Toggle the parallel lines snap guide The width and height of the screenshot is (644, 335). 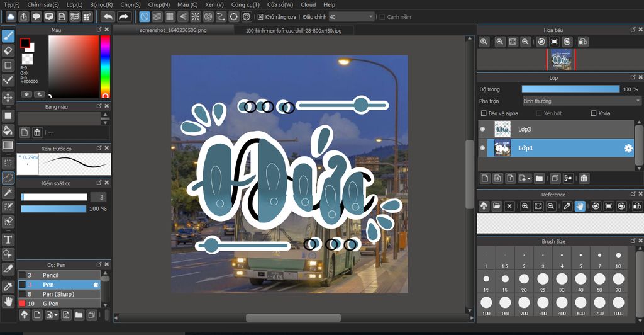click(157, 17)
